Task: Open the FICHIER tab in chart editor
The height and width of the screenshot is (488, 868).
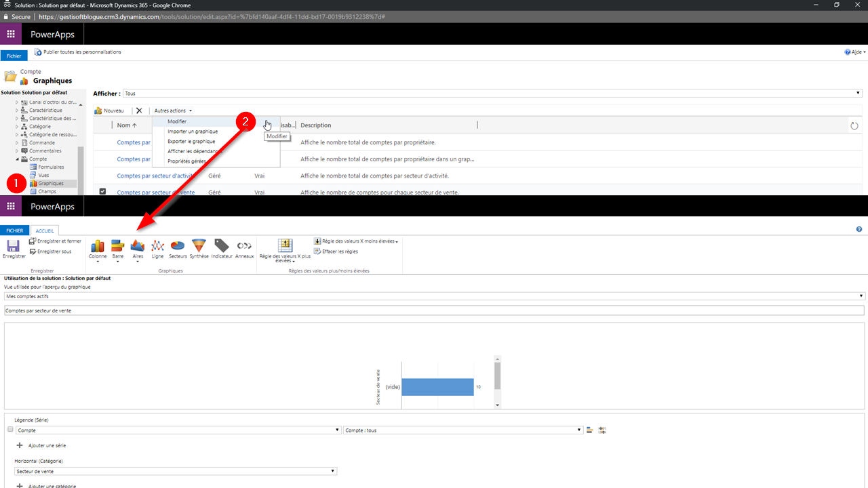Action: click(x=15, y=230)
